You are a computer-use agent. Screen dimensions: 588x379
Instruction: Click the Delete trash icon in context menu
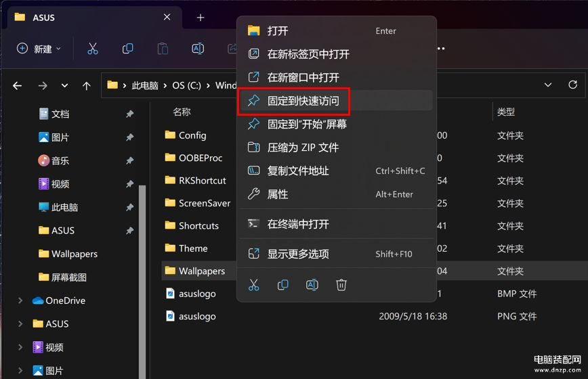pos(341,285)
